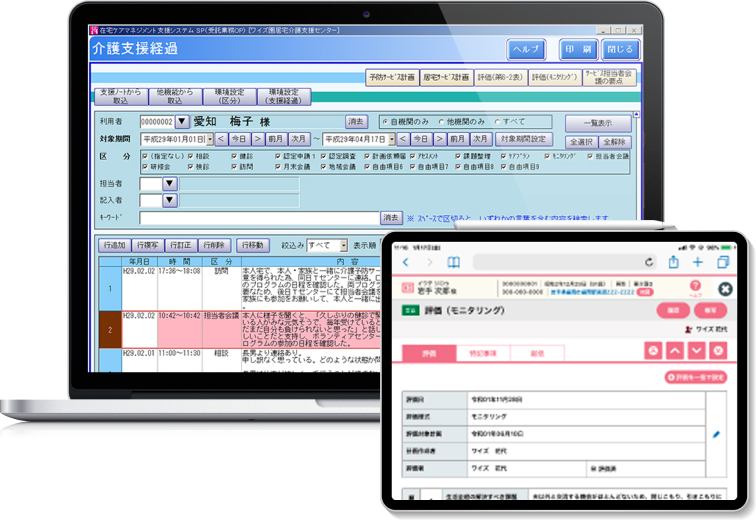756x520 pixels.
Task: Tap the share icon in tablet browser
Action: [x=674, y=262]
